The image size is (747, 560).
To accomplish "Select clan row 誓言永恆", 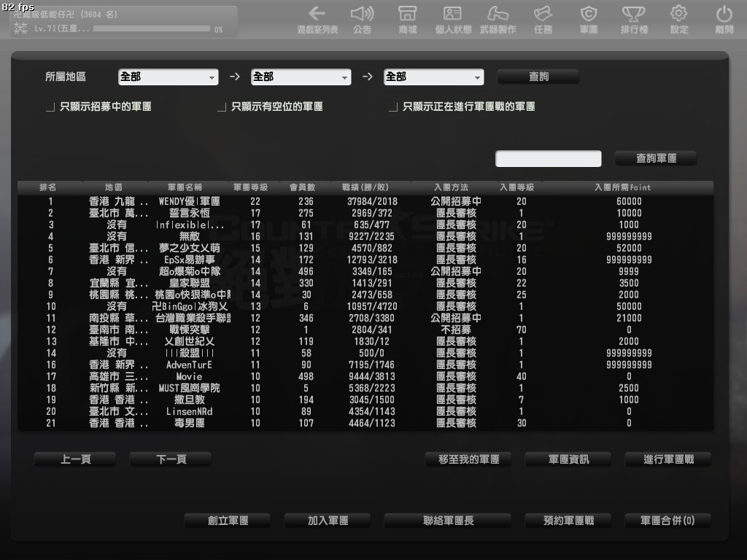I will click(365, 213).
